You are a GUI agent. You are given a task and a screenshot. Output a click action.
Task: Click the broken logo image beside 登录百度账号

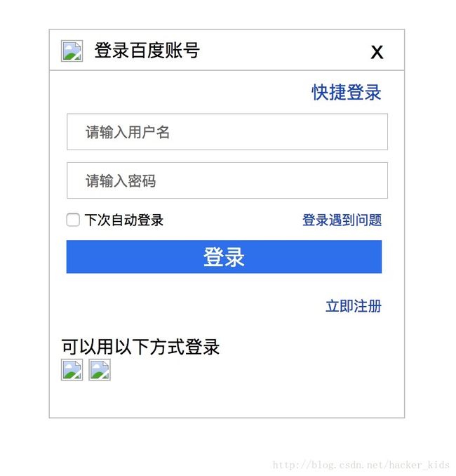coord(72,51)
